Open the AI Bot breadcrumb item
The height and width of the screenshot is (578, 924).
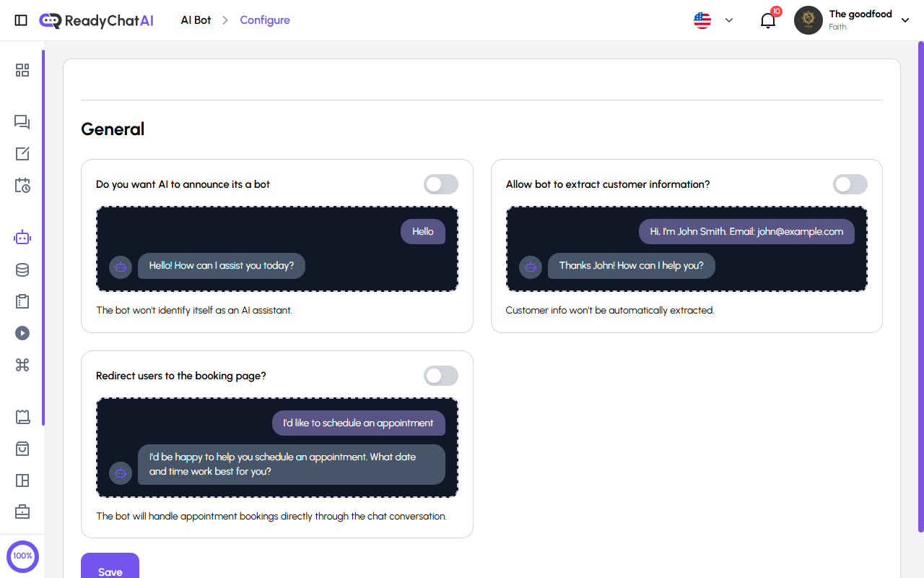coord(195,20)
